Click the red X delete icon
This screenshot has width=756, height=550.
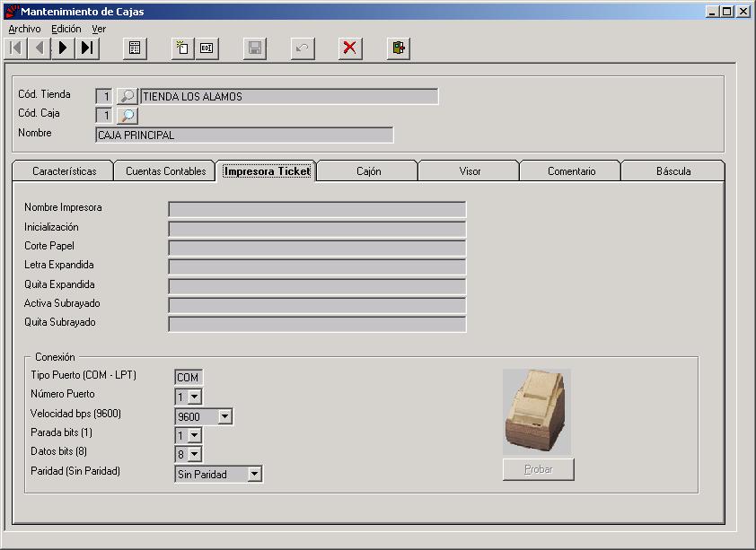[x=350, y=48]
